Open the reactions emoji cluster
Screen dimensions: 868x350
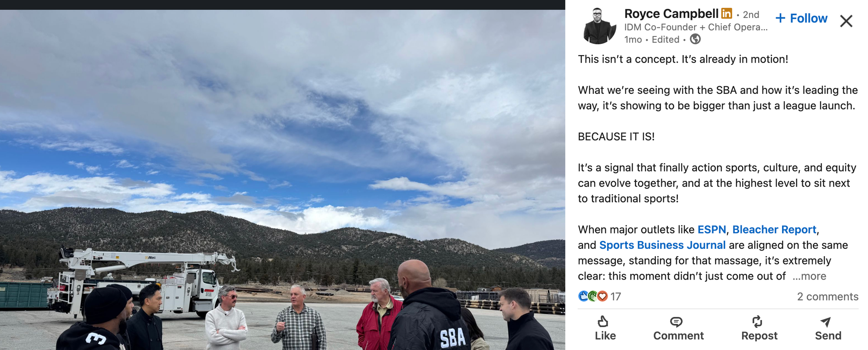[x=593, y=296]
